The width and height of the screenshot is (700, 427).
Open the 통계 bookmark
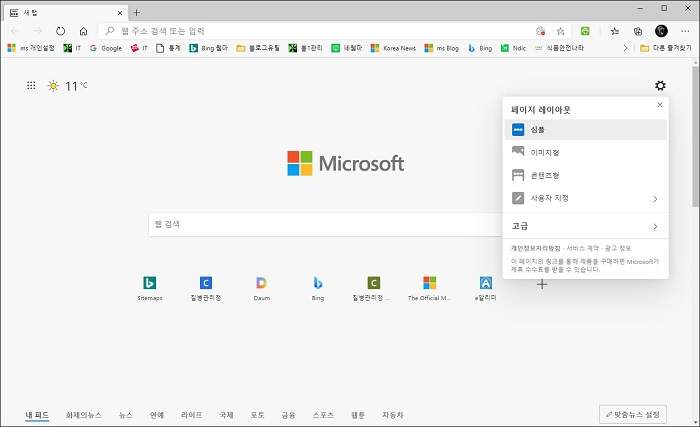point(168,48)
